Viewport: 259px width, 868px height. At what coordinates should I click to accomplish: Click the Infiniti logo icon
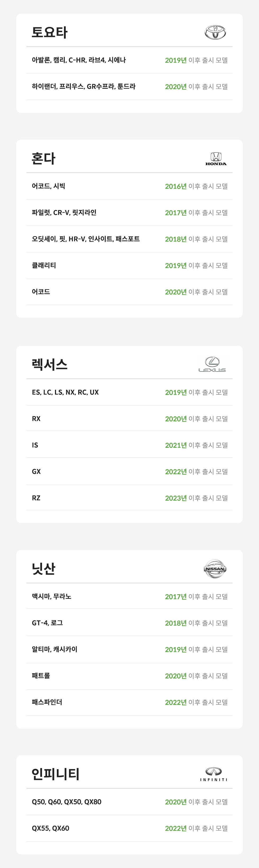click(x=214, y=774)
